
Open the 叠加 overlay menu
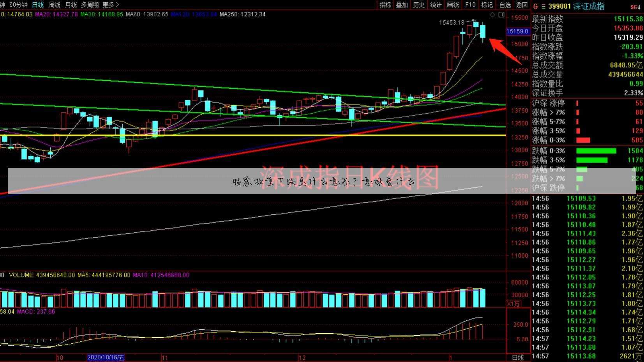(402, 5)
